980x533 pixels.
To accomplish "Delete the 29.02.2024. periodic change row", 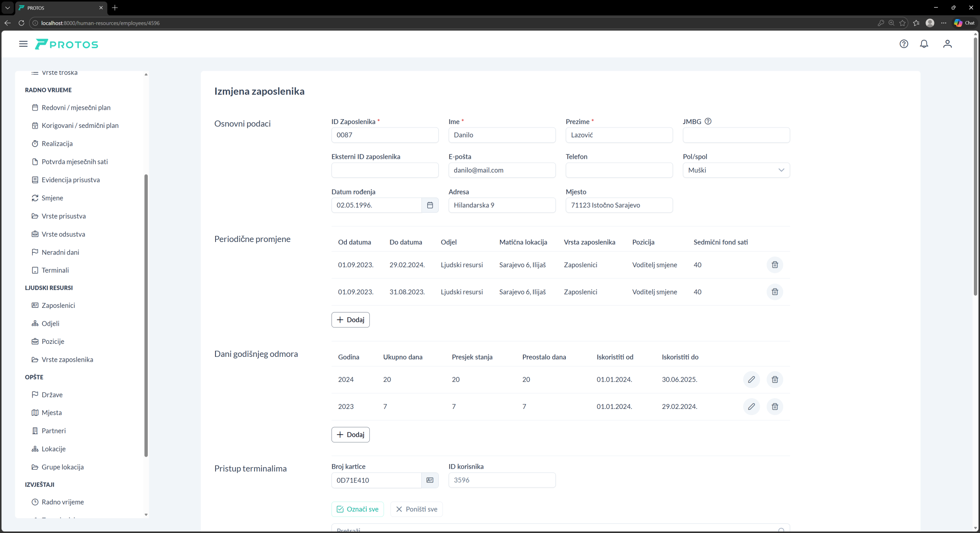I will [x=774, y=265].
